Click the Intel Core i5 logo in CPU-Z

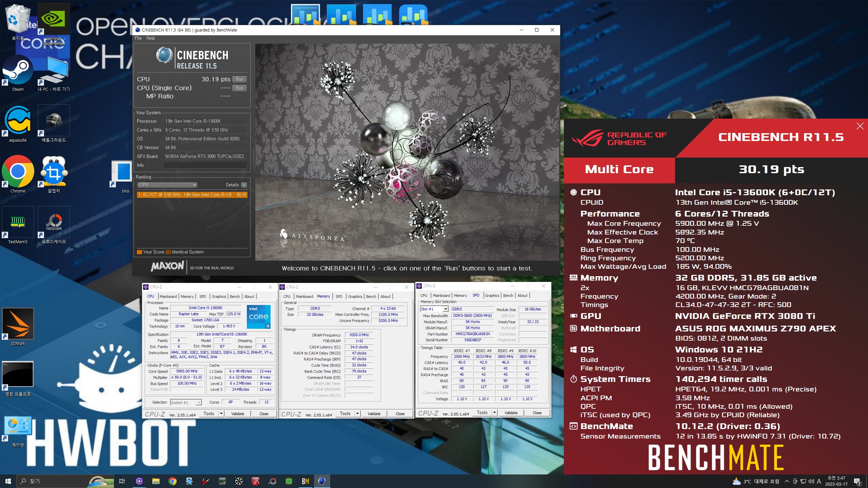258,317
